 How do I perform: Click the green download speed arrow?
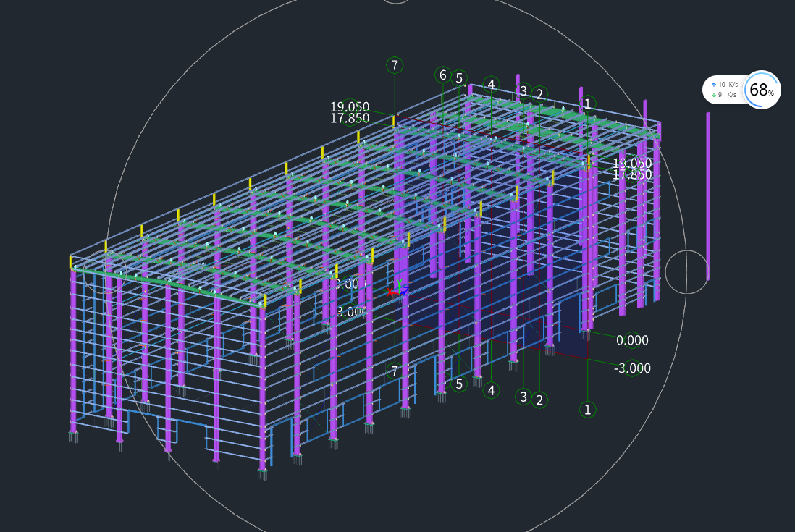713,95
